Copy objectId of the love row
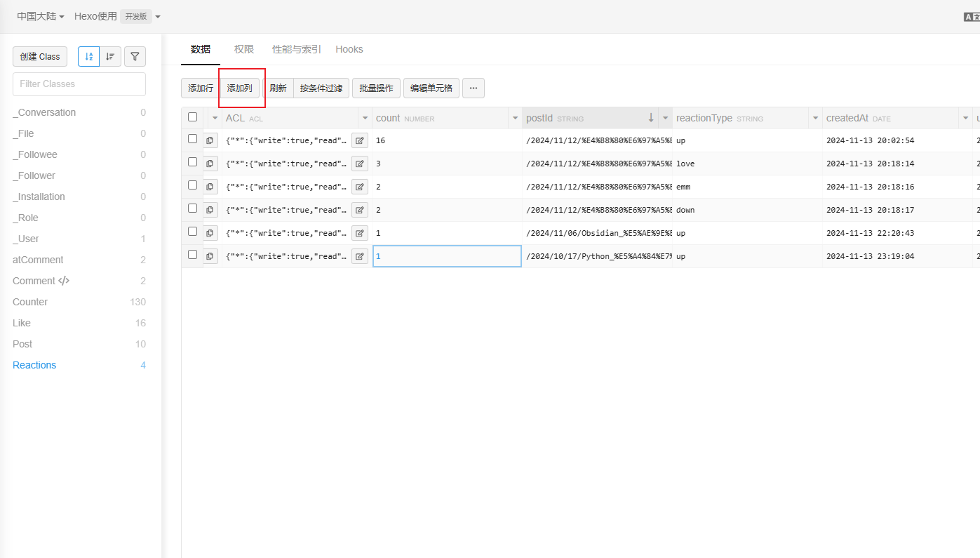980x558 pixels. [x=210, y=164]
